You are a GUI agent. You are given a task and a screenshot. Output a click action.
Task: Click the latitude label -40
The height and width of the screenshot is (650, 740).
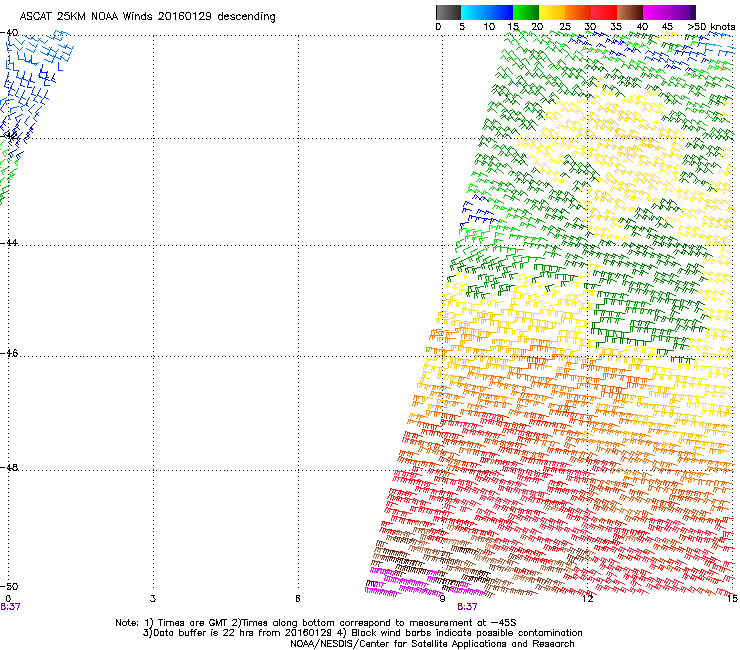point(10,33)
